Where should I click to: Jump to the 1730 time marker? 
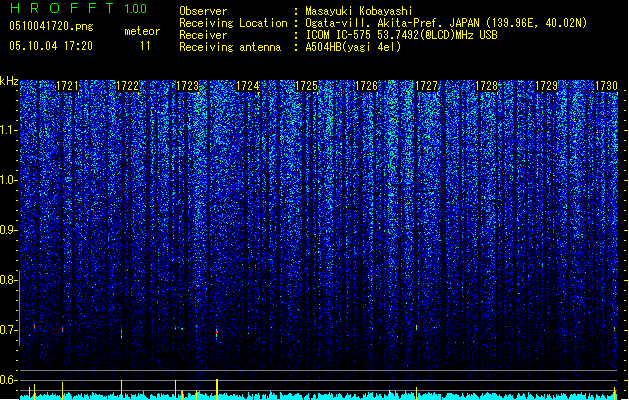(606, 86)
